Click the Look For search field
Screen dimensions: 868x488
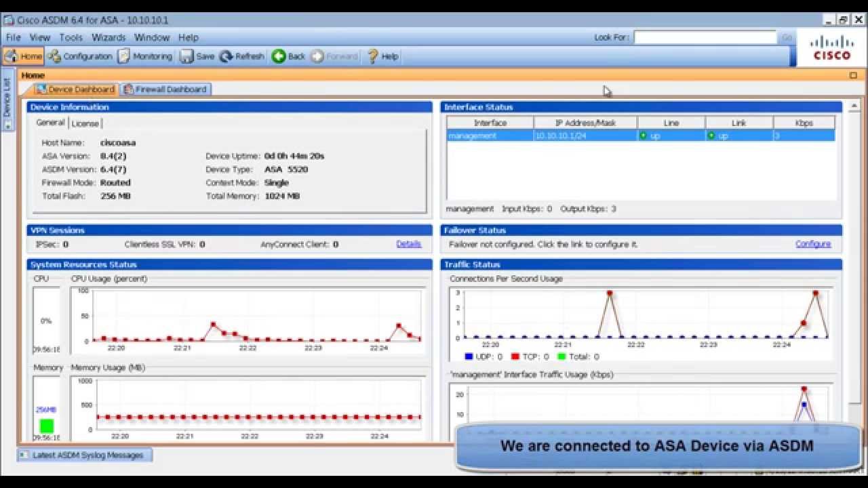[705, 37]
